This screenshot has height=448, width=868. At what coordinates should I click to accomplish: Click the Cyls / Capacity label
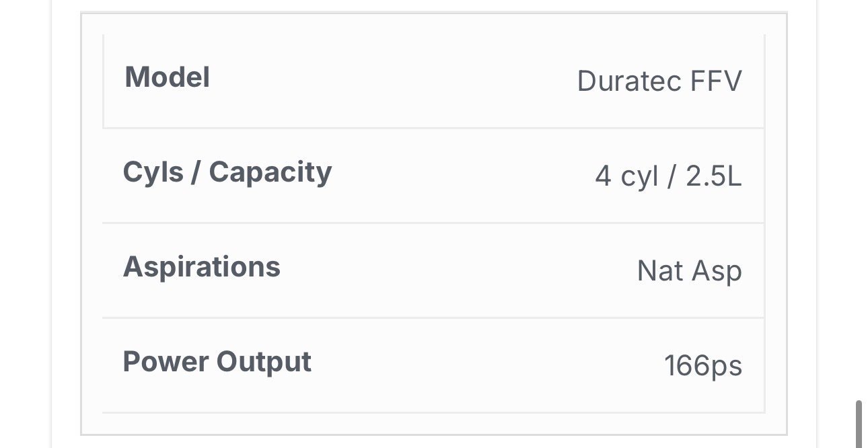pyautogui.click(x=227, y=173)
